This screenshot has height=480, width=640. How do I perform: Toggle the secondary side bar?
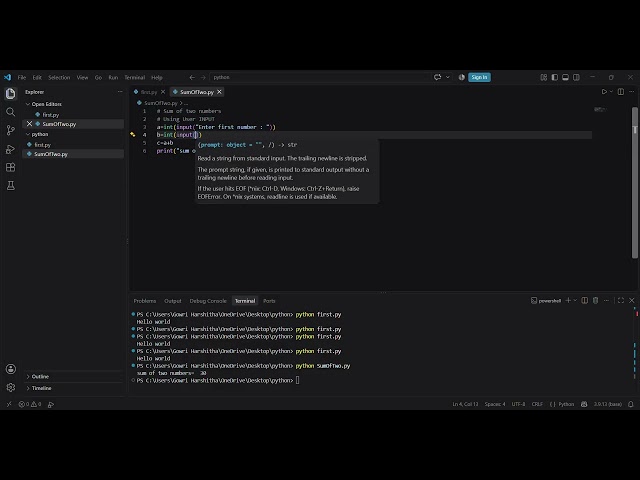pos(576,77)
